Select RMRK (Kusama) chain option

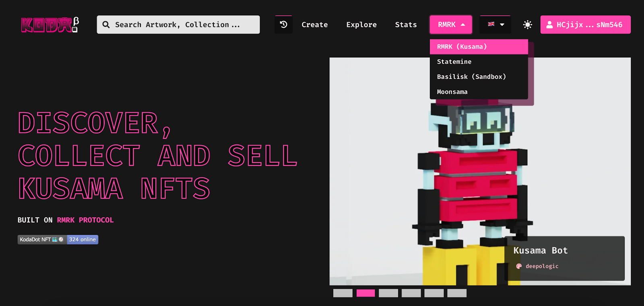(479, 47)
